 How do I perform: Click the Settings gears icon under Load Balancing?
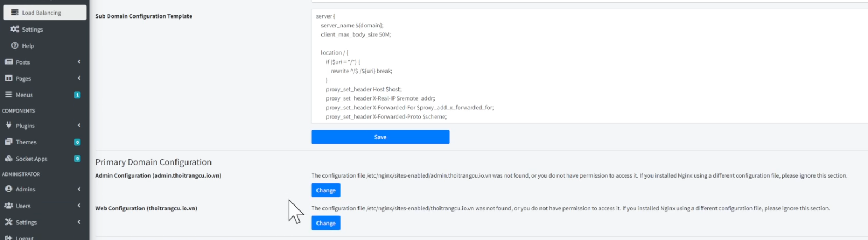[x=15, y=30]
